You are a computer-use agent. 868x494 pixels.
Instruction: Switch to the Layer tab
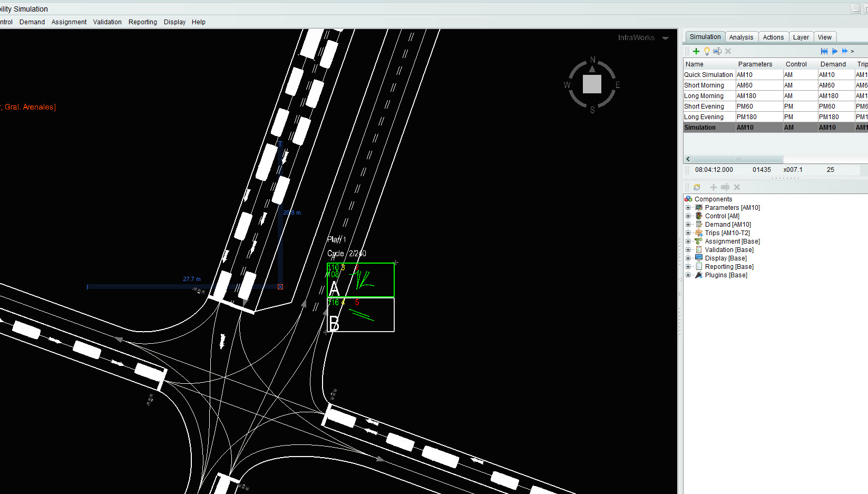click(x=801, y=36)
